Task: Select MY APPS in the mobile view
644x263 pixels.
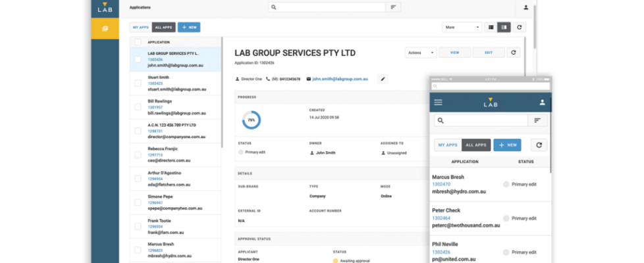Action: pos(448,145)
